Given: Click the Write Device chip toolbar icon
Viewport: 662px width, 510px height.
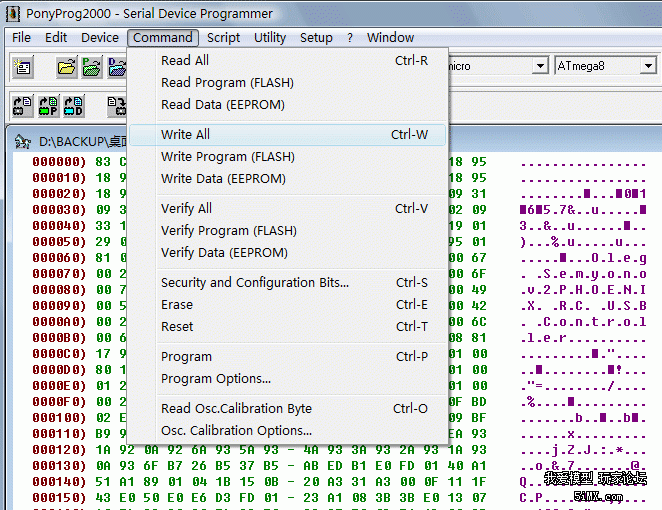Looking at the screenshot, I should 117,106.
